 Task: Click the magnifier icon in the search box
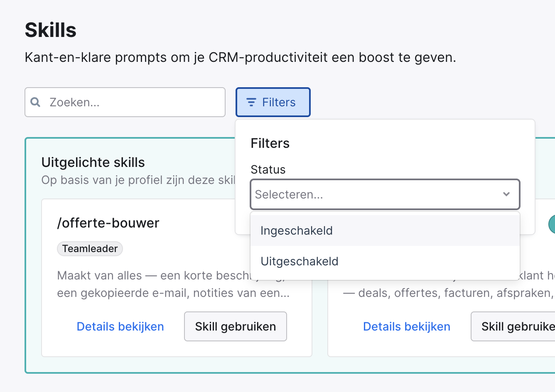pyautogui.click(x=35, y=102)
